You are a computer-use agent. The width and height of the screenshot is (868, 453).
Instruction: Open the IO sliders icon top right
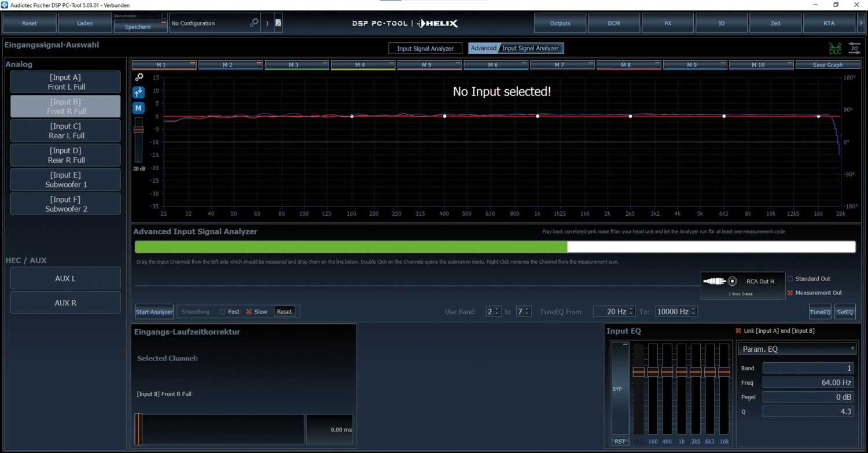(x=855, y=49)
